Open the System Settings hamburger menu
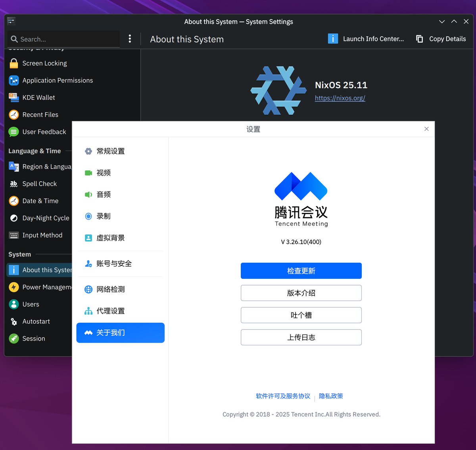The width and height of the screenshot is (476, 450). 130,39
